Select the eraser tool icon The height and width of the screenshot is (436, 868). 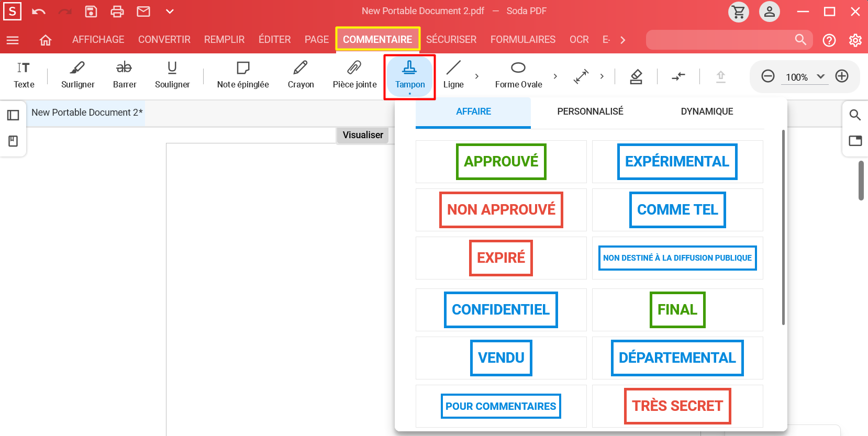(636, 77)
